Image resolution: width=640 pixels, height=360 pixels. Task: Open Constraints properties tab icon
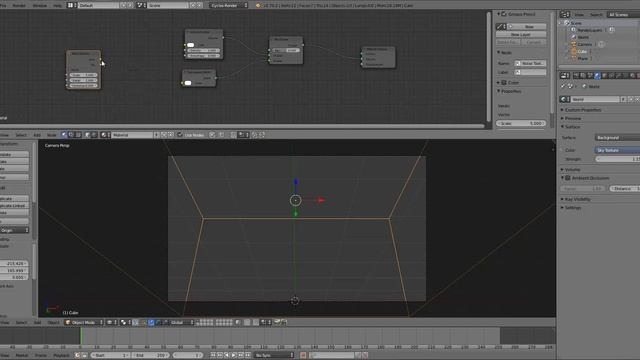(x=611, y=76)
